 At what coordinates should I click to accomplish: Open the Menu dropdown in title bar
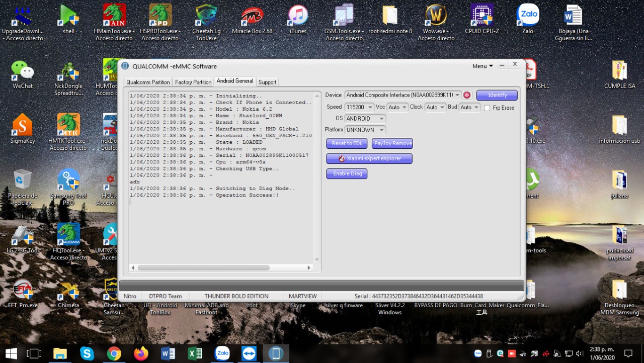pyautogui.click(x=482, y=66)
